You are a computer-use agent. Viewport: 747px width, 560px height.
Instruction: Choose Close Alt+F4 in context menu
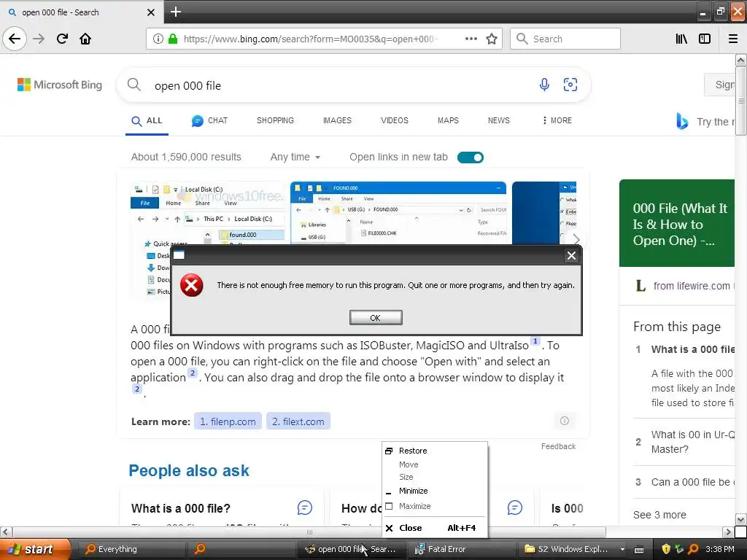(435, 528)
